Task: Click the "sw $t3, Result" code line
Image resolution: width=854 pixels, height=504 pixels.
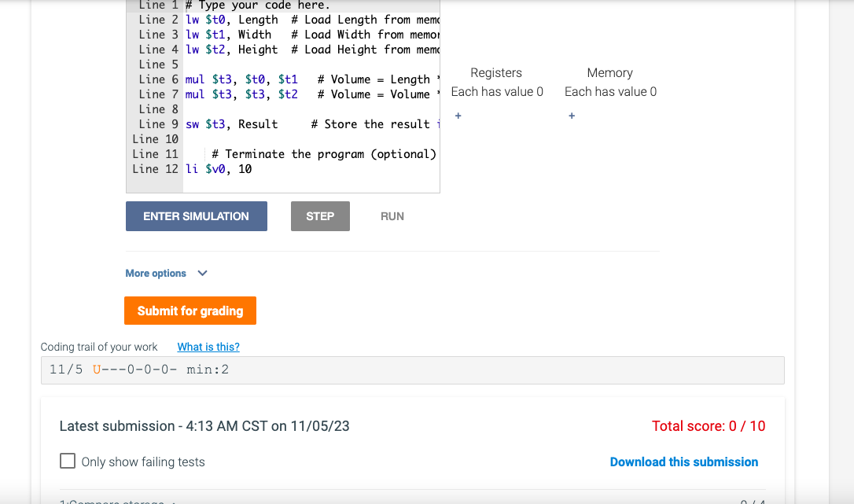Action: click(236, 123)
